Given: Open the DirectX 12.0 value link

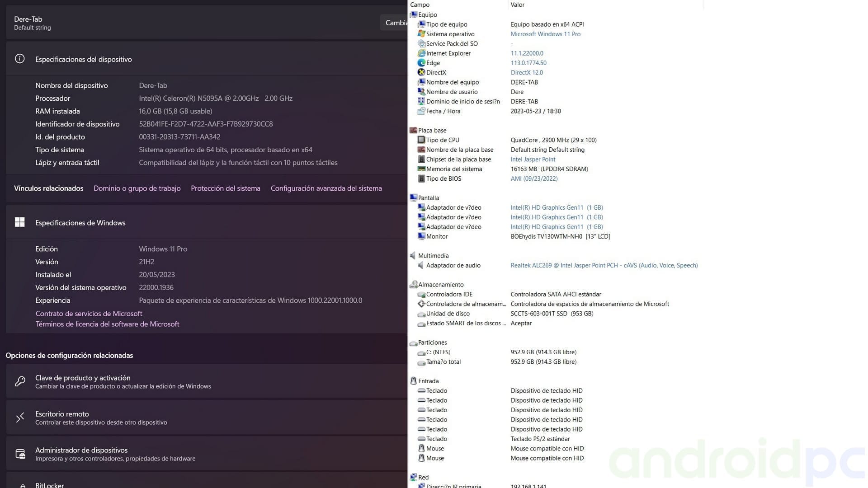Looking at the screenshot, I should (x=527, y=72).
